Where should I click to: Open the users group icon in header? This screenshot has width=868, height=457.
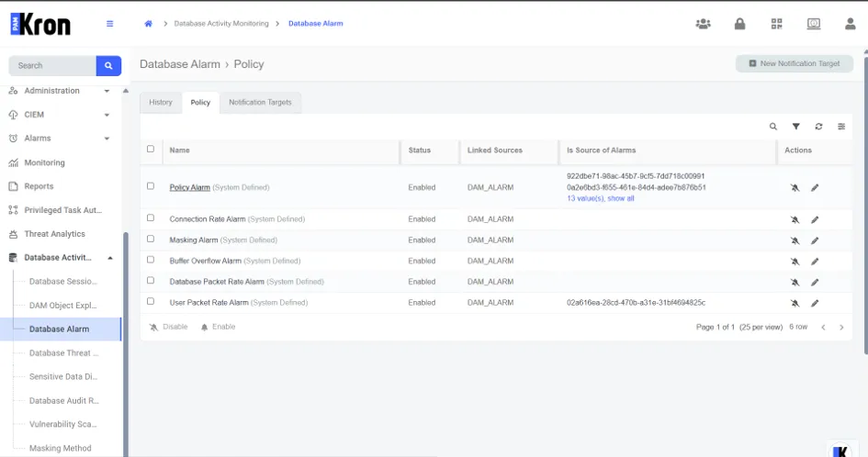point(703,24)
